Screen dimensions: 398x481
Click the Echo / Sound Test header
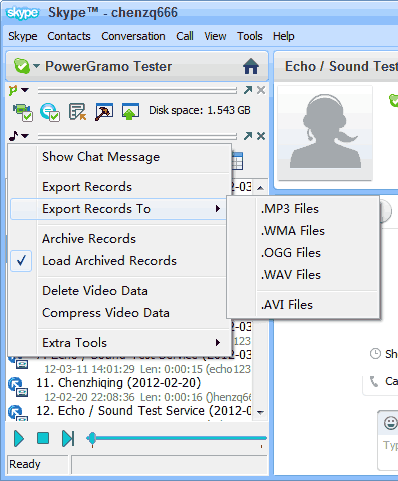(341, 66)
